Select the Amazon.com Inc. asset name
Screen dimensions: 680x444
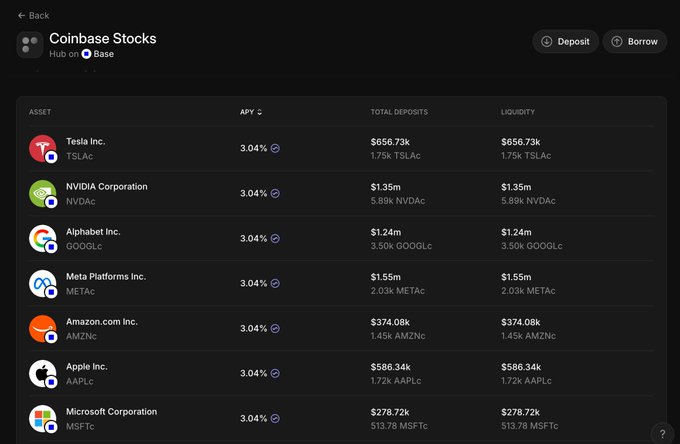[101, 322]
